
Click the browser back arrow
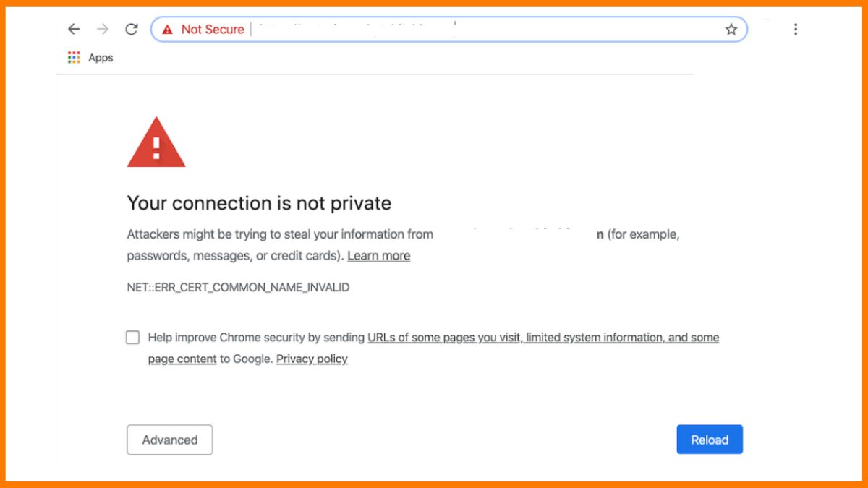click(x=74, y=30)
